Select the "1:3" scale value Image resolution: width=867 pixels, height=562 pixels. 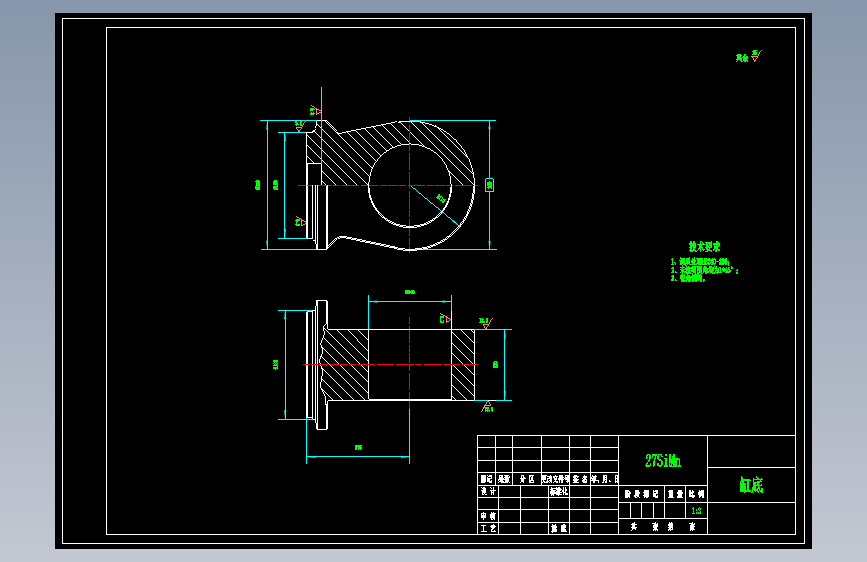[696, 511]
